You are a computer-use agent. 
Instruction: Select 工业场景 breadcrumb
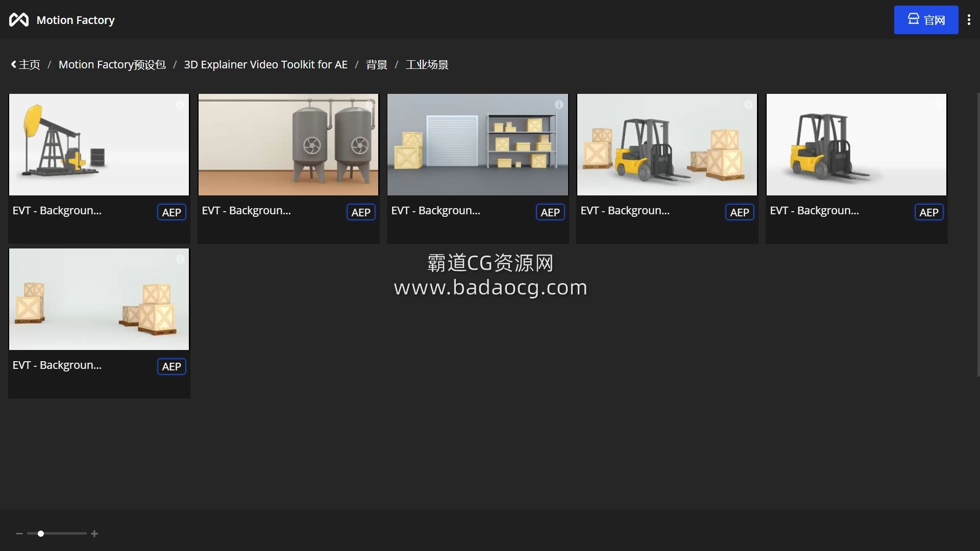click(x=427, y=65)
